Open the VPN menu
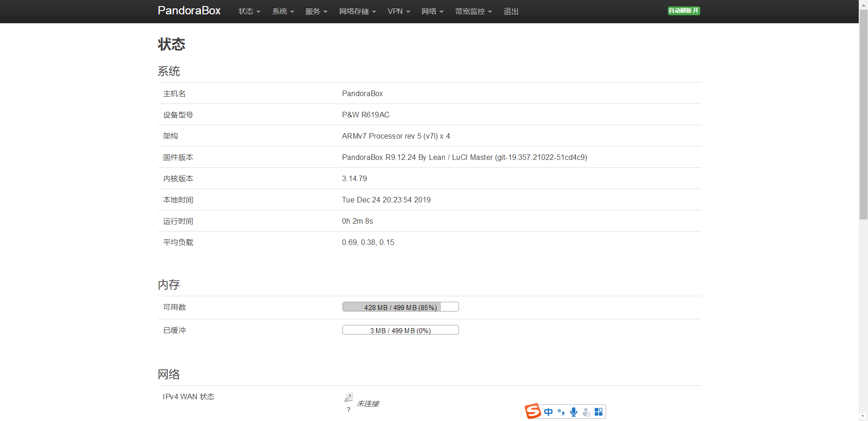This screenshot has width=868, height=421. (398, 12)
